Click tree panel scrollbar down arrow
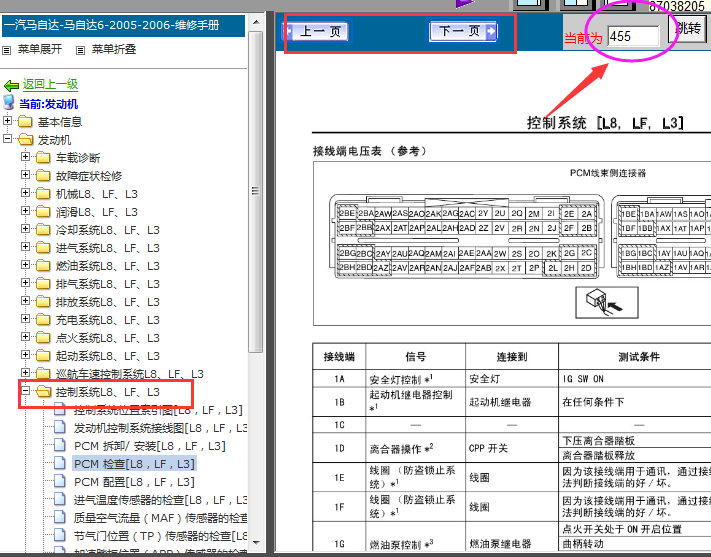711x557 pixels. [x=256, y=542]
